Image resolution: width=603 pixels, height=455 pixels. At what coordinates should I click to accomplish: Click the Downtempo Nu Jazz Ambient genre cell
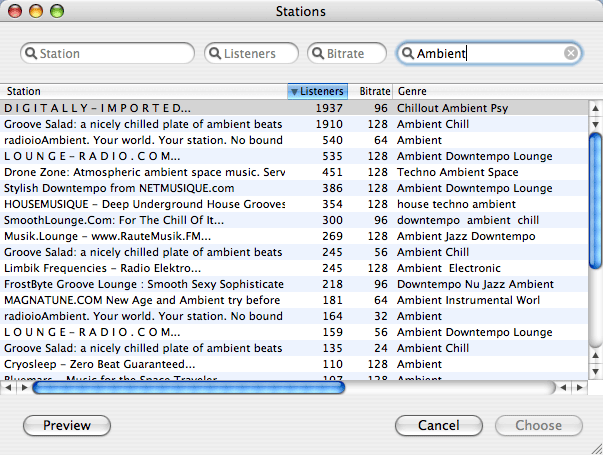(475, 284)
